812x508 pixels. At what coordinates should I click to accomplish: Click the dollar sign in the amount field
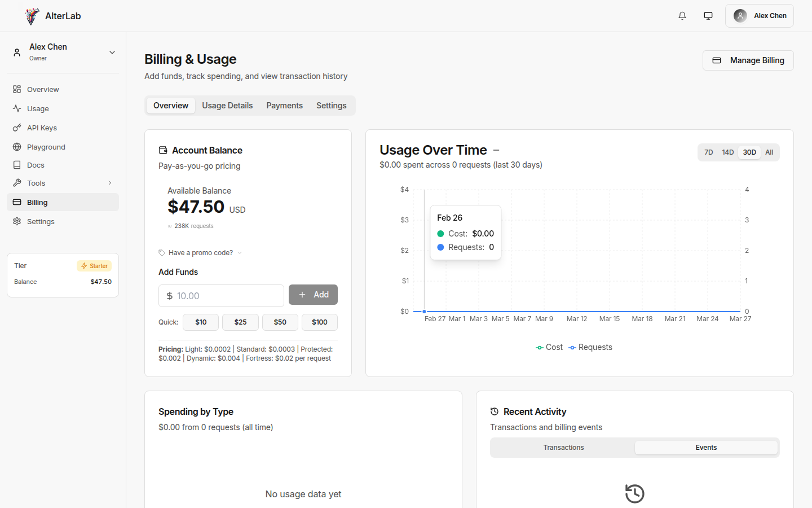[169, 296]
